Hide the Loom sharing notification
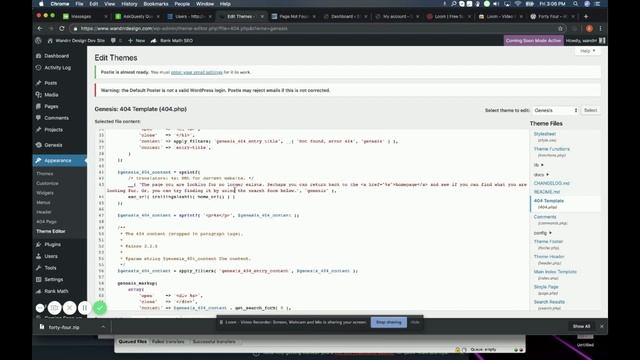The width and height of the screenshot is (640, 360). point(415,322)
